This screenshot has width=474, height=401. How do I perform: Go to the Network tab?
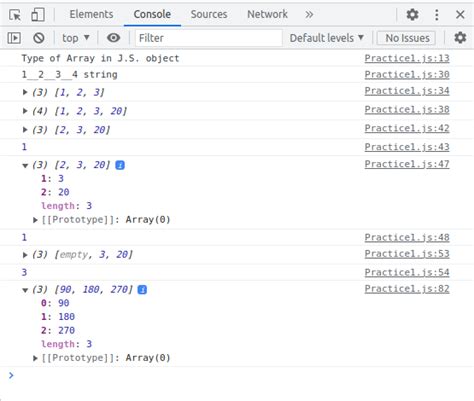(x=267, y=14)
